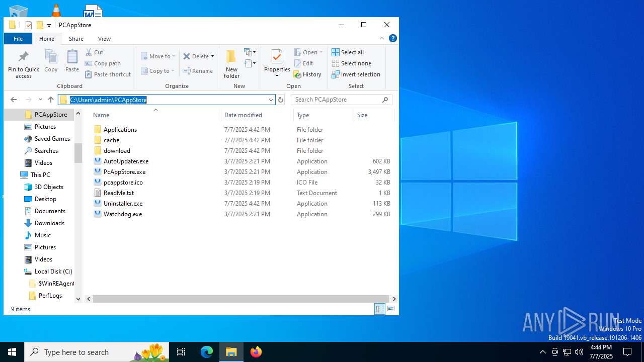Click the New folder icon
Viewport: 644px width, 362px height.
pyautogui.click(x=231, y=56)
